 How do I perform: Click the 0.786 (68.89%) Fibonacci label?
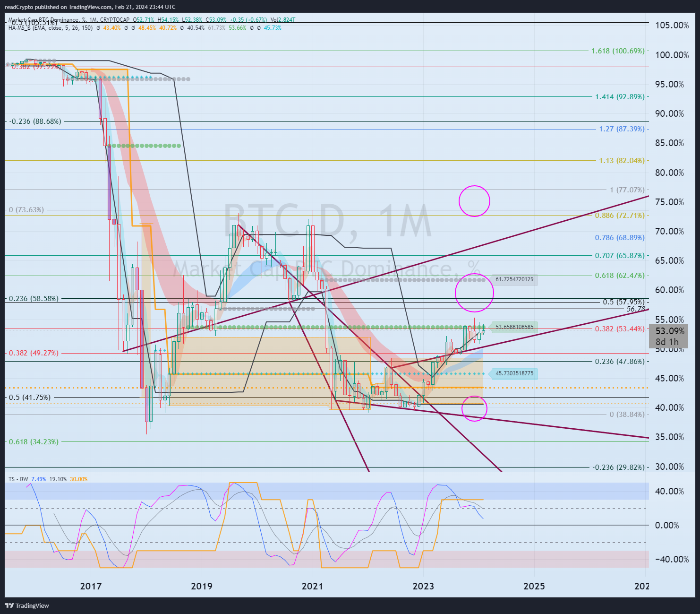click(620, 238)
